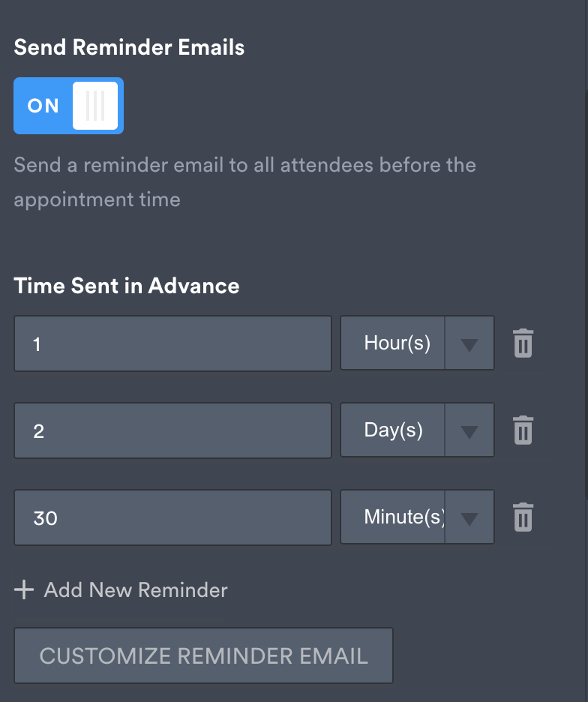Viewport: 588px width, 702px height.
Task: Open the Hour(s) unit dropdown
Action: (x=396, y=343)
